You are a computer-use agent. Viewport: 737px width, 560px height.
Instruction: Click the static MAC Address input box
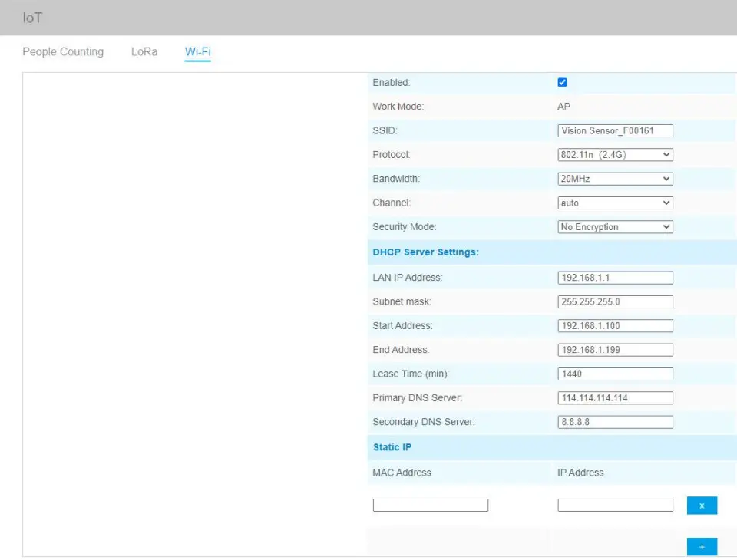[430, 506]
